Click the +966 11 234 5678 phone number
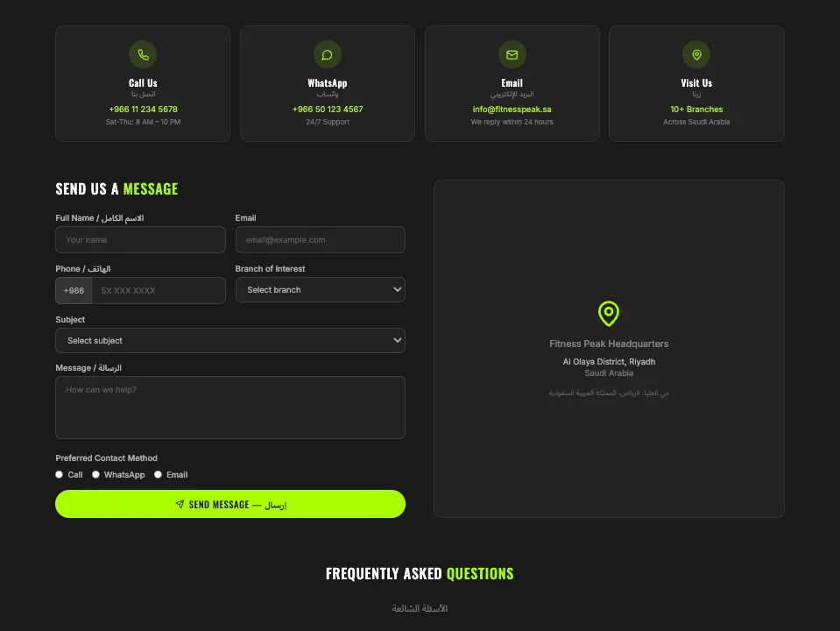This screenshot has width=840, height=631. (143, 110)
